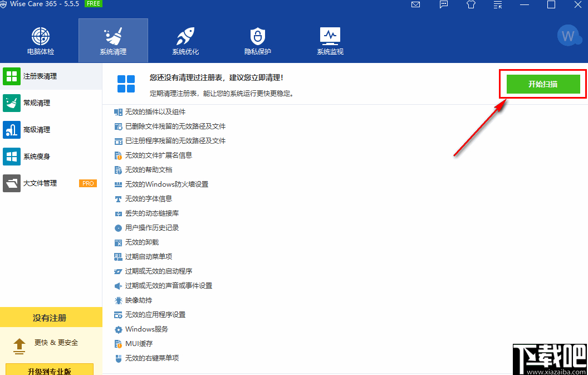Open the chat message icon in title bar
The height and width of the screenshot is (375, 588).
pos(444,4)
